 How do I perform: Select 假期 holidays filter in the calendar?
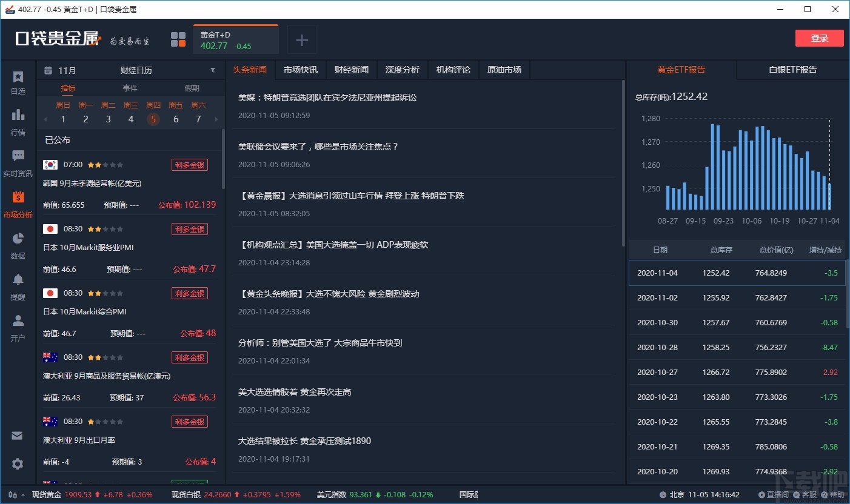[192, 88]
